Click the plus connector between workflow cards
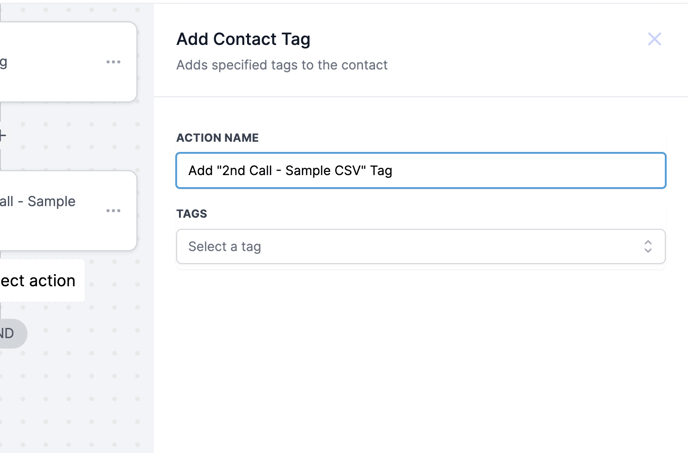Image resolution: width=688 pixels, height=453 pixels. click(x=3, y=135)
